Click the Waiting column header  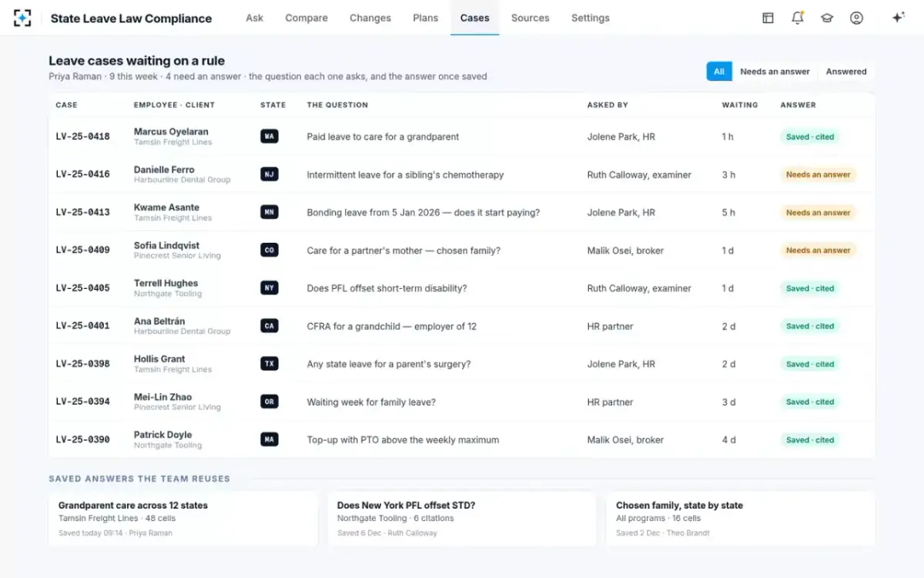[x=740, y=105]
